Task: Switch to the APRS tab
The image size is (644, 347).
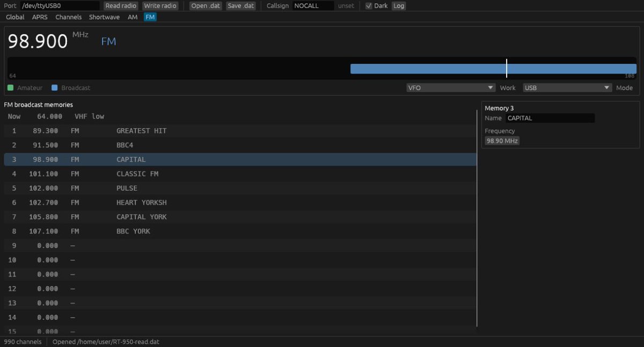Action: pos(40,17)
